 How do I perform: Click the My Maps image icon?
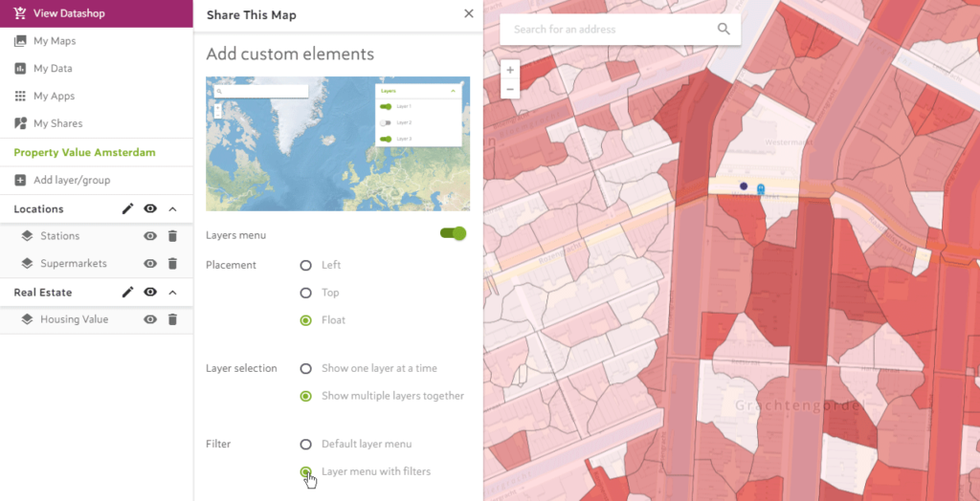(20, 40)
